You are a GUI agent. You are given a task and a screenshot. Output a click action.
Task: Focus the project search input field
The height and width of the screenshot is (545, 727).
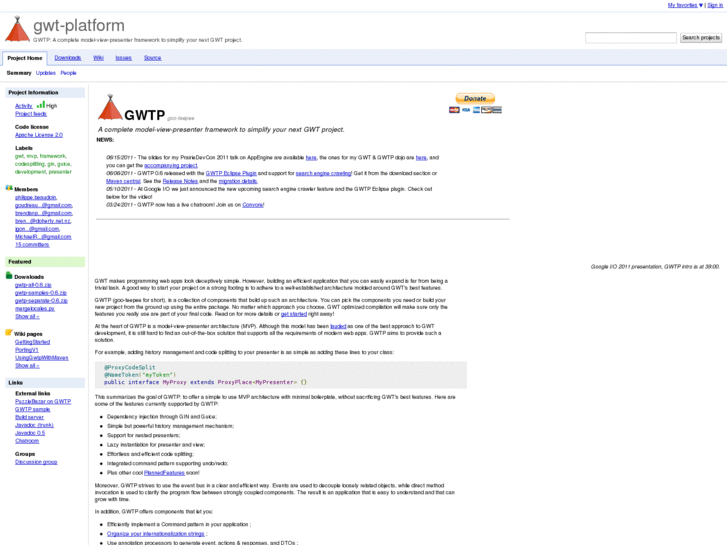[631, 38]
